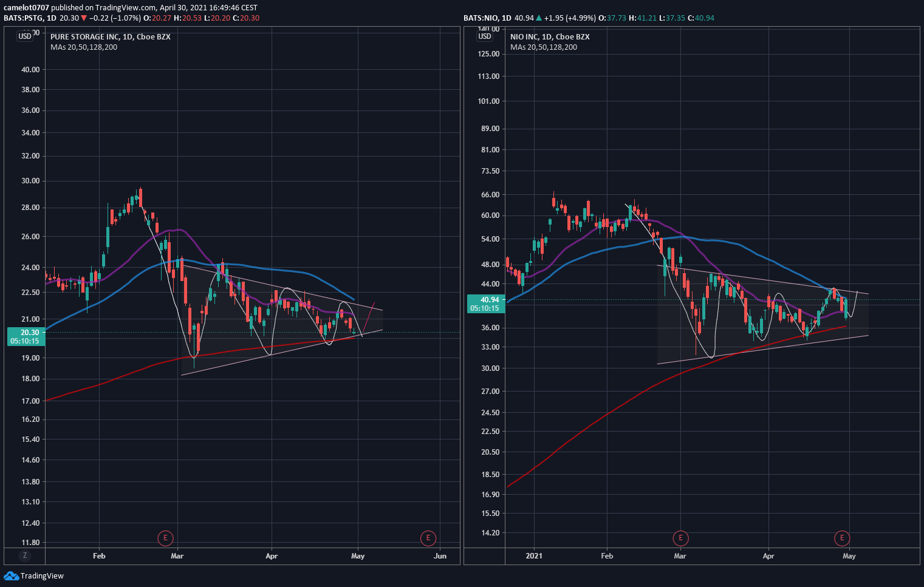
Task: Click the 125.00 price level on NIO axis
Action: click(x=488, y=53)
